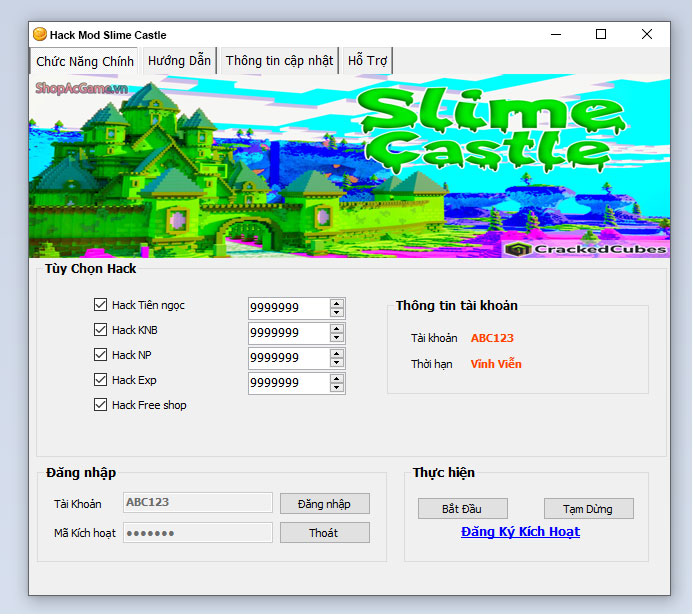693x616 pixels.
Task: Uncheck Hack Tiên ngọc checkbox
Action: [x=100, y=304]
